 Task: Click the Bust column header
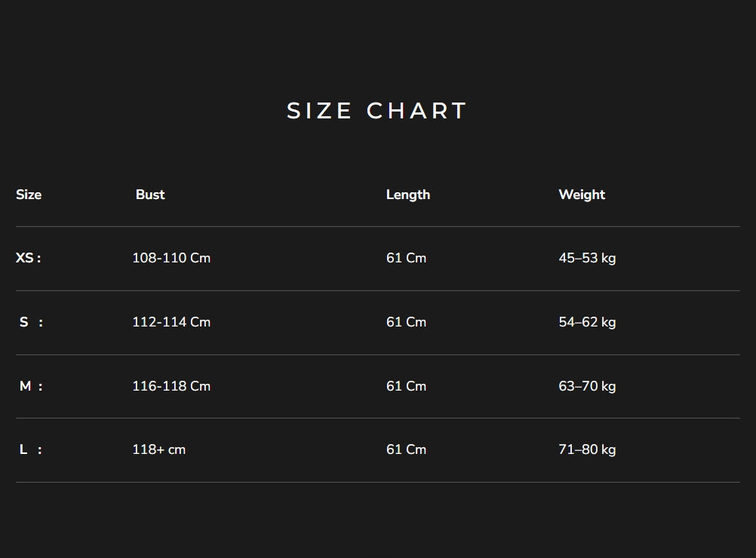point(150,195)
